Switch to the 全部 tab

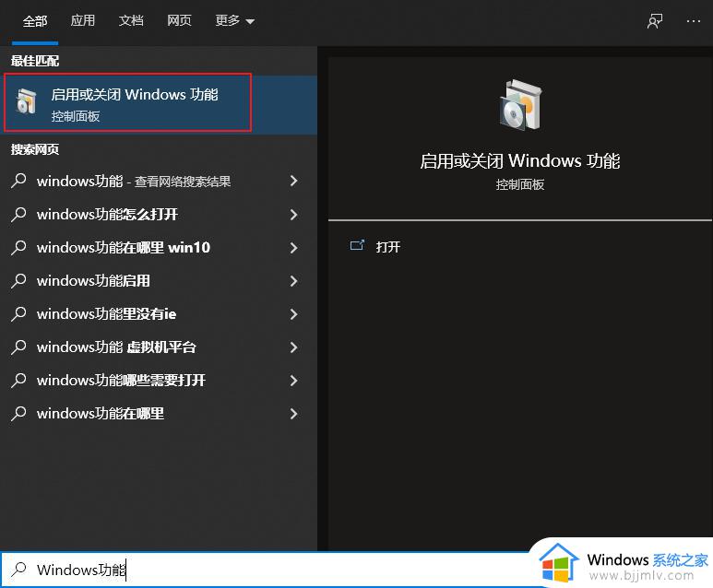[x=35, y=21]
